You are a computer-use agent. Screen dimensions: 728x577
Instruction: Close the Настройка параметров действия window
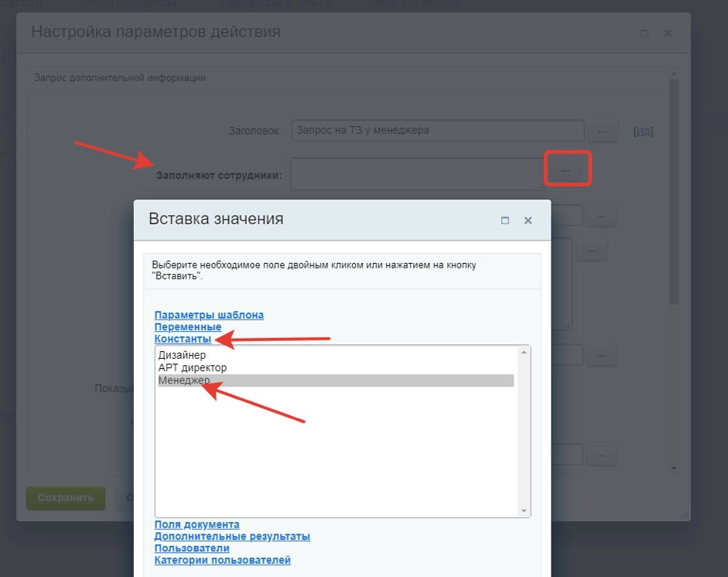(x=668, y=33)
